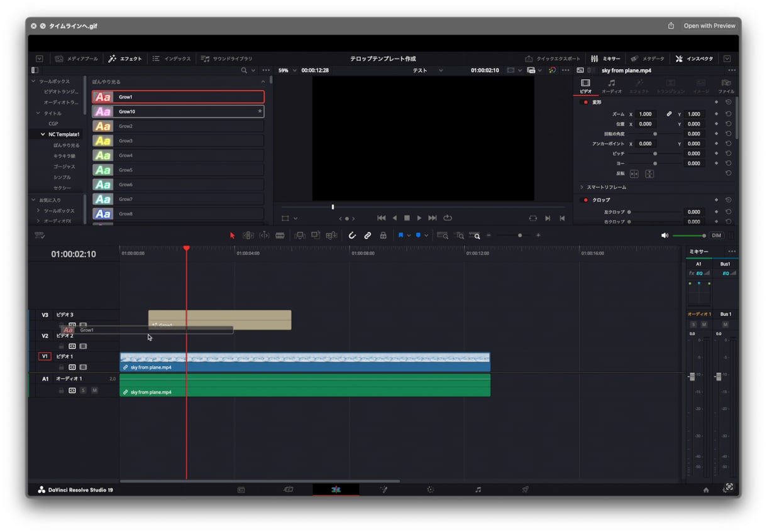Viewport: 767px width, 532px height.
Task: Open the メタデータ panel
Action: coord(648,58)
